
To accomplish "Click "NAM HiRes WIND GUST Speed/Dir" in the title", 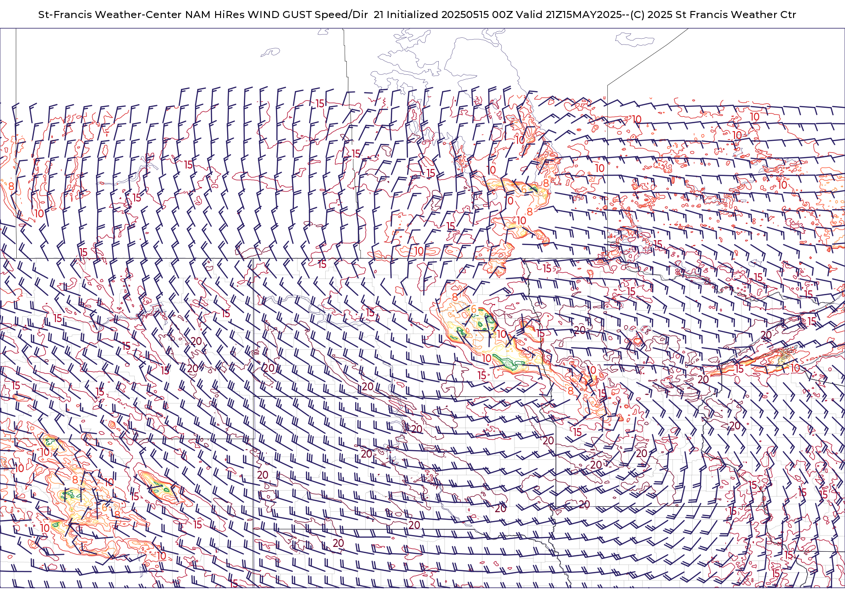I will pos(276,15).
